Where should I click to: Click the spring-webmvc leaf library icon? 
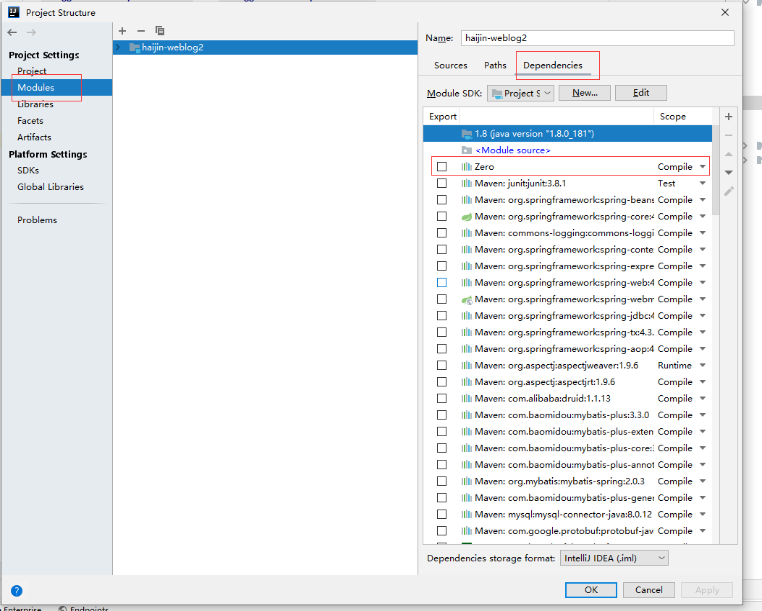(467, 299)
